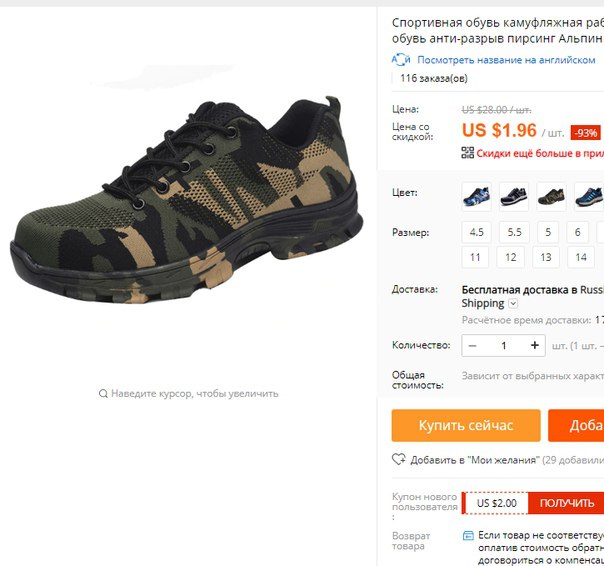Select size 5.5

tap(514, 232)
